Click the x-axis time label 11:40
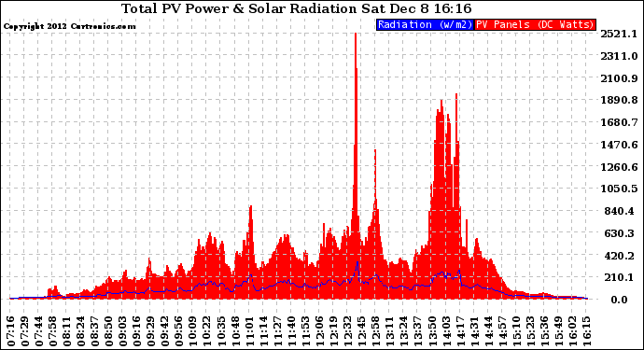 (x=291, y=330)
